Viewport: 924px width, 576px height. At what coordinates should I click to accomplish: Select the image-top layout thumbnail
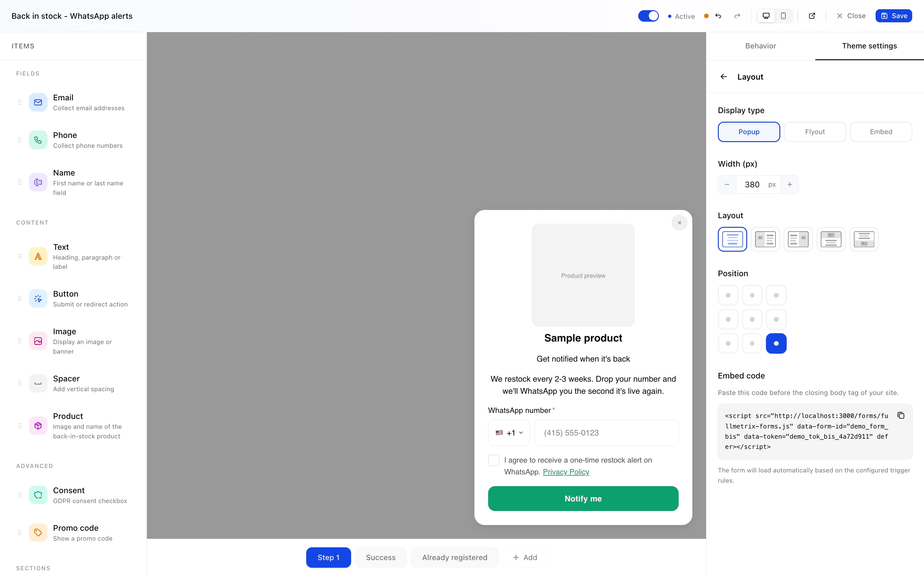click(x=831, y=239)
